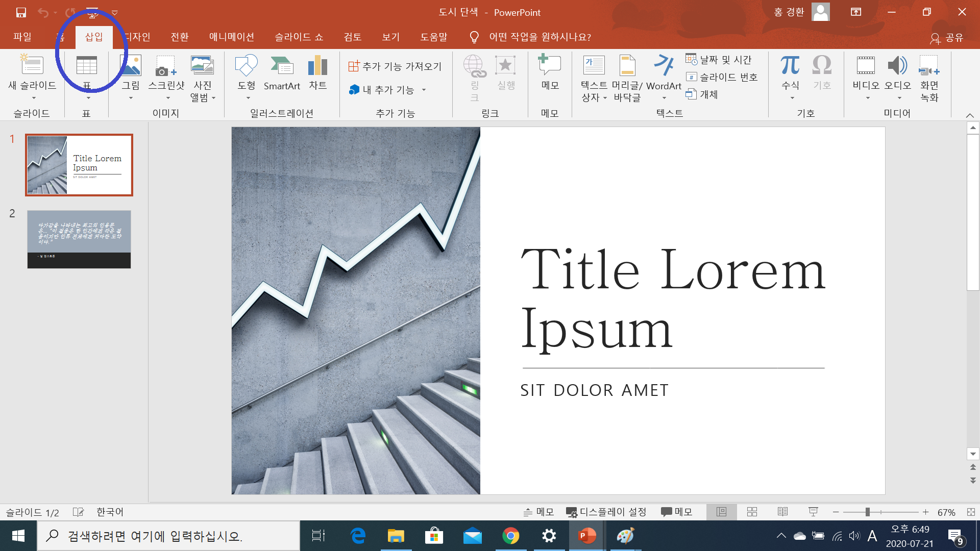
Task: Click 추가 기능 가져오기 button
Action: pyautogui.click(x=395, y=66)
